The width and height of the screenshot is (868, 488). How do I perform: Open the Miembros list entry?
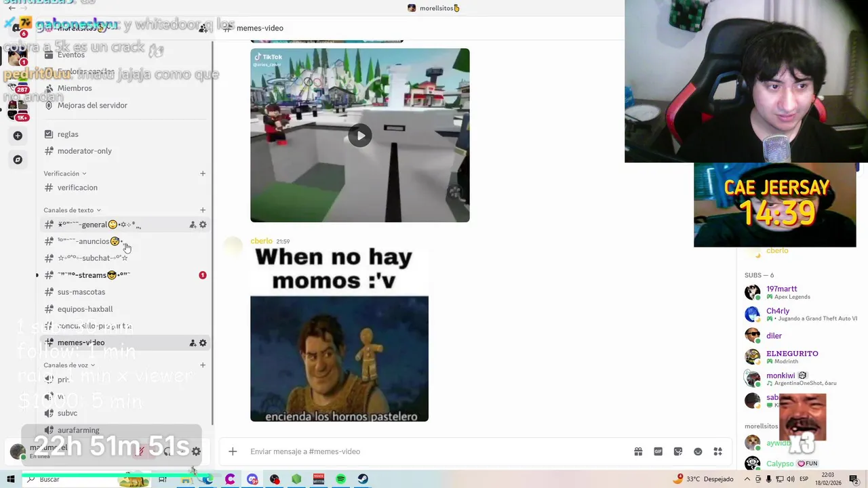(75, 88)
